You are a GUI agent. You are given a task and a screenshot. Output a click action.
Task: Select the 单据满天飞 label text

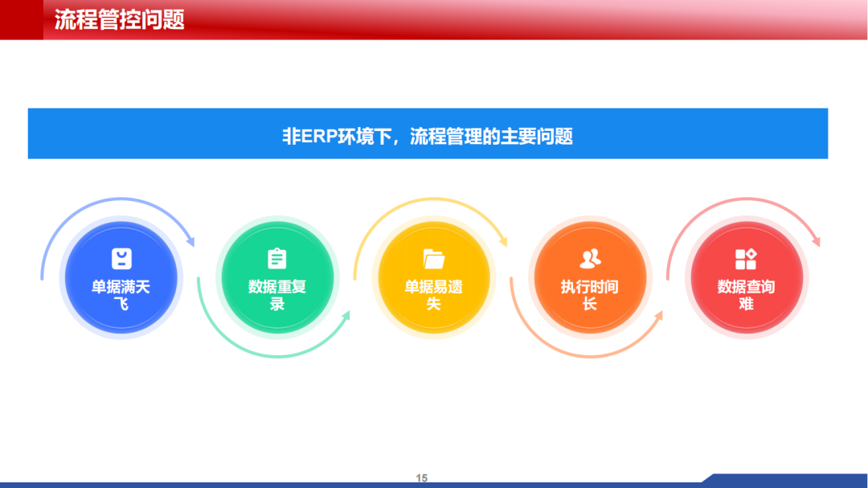pos(121,294)
